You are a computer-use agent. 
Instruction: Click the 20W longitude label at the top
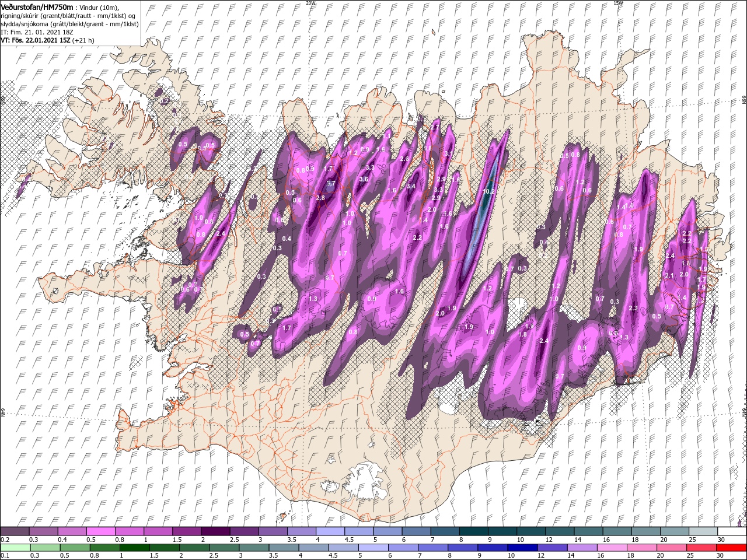pyautogui.click(x=310, y=3)
